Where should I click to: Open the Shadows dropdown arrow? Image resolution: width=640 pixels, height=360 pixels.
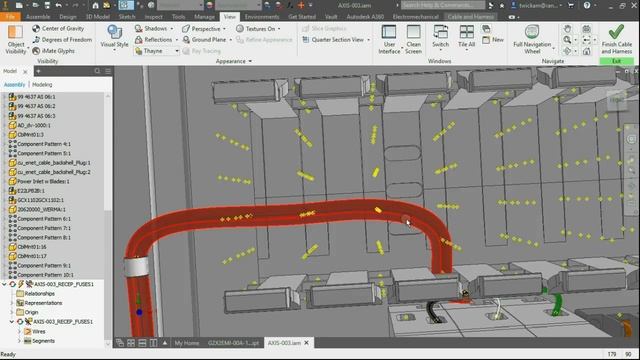[x=172, y=29]
